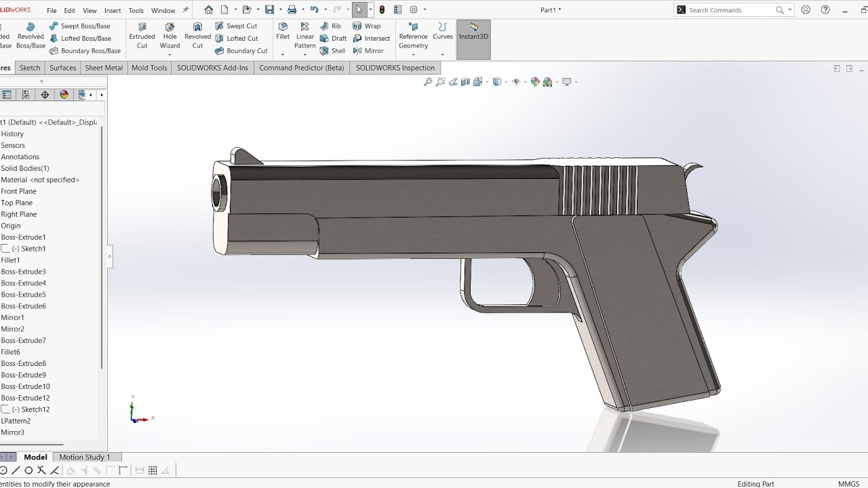Select the Lofted Cut tool
Image resolution: width=868 pixels, height=488 pixels.
[237, 38]
